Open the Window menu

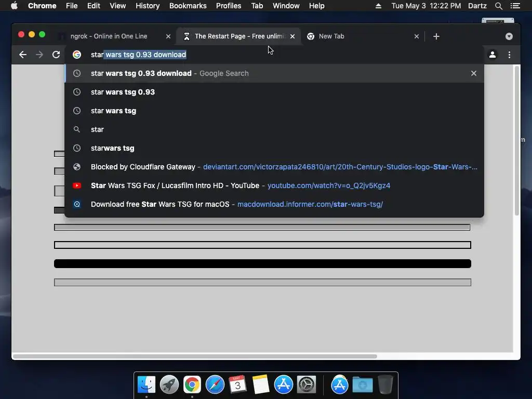point(286,6)
